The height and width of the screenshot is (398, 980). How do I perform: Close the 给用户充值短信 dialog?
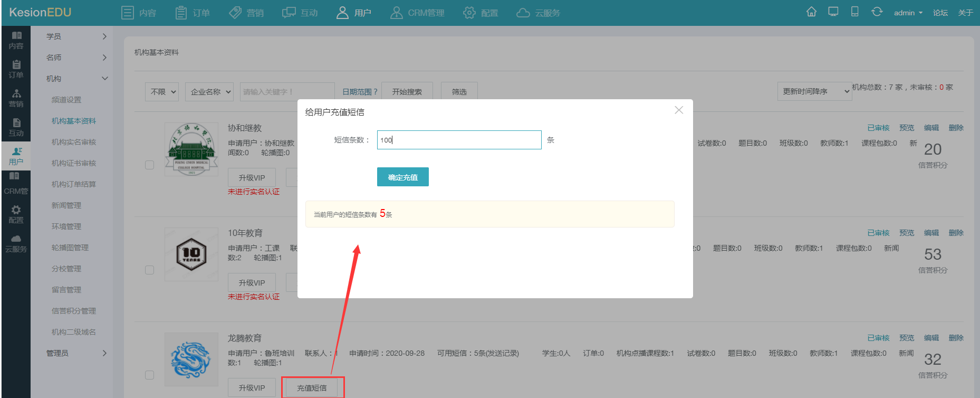coord(679,110)
